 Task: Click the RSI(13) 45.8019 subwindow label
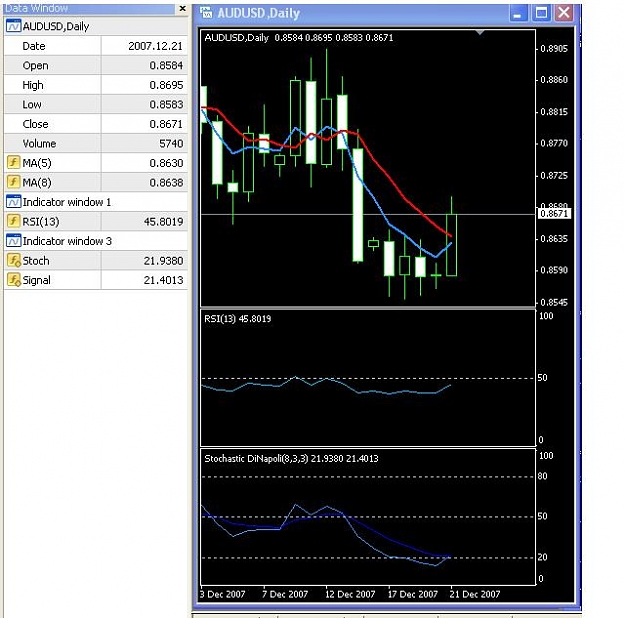(x=238, y=319)
